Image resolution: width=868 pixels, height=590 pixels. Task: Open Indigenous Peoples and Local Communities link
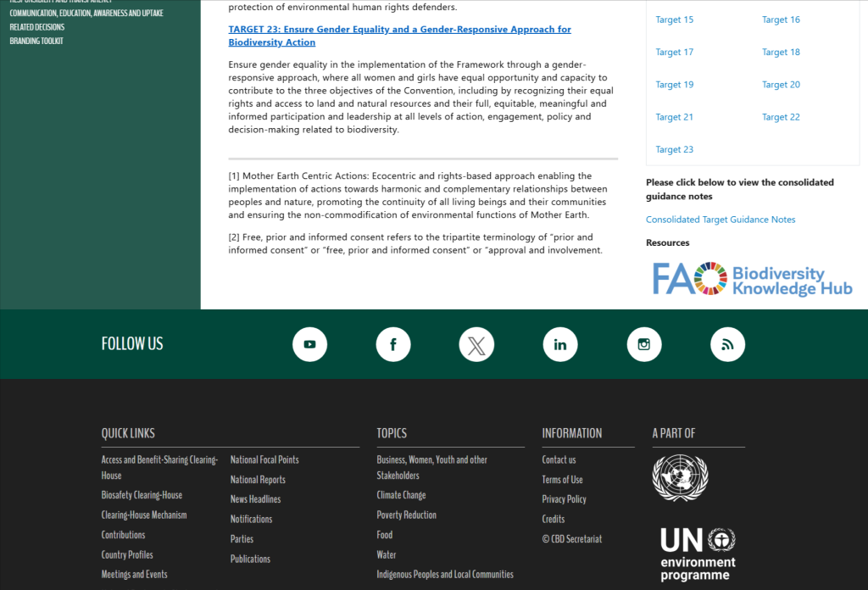[444, 575]
